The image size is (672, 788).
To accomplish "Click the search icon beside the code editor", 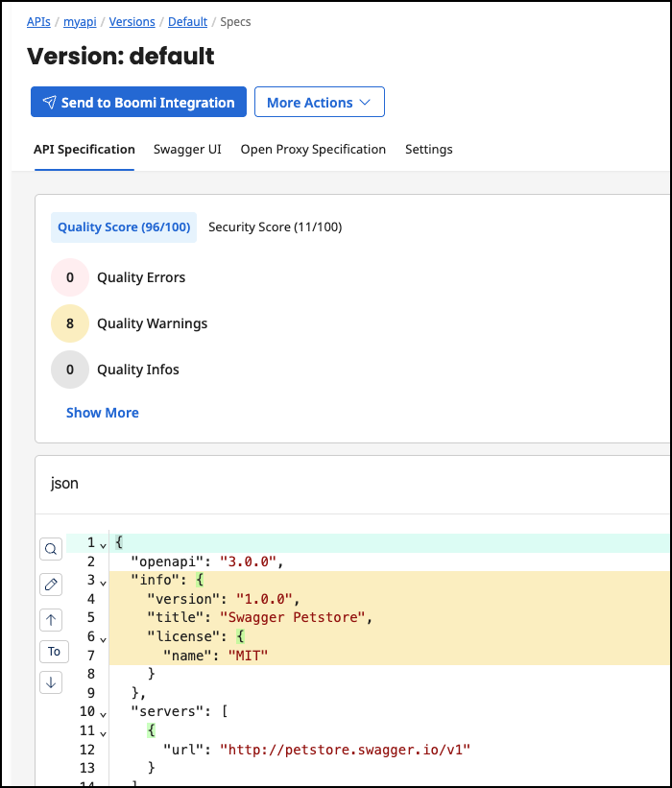I will click(52, 549).
